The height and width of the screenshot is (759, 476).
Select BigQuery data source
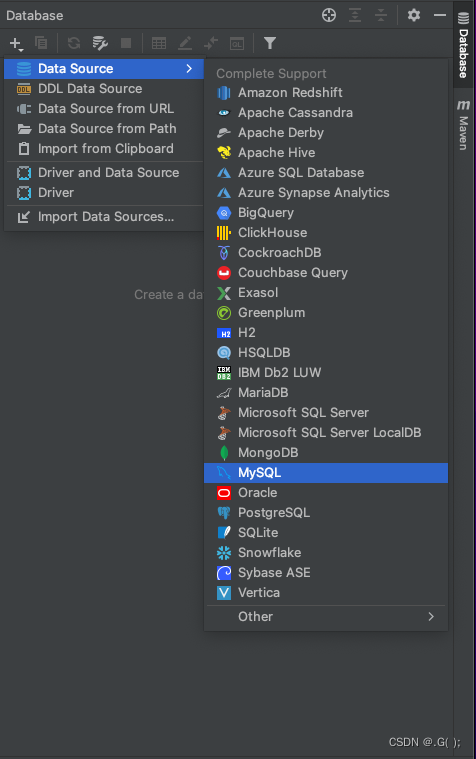pos(326,213)
